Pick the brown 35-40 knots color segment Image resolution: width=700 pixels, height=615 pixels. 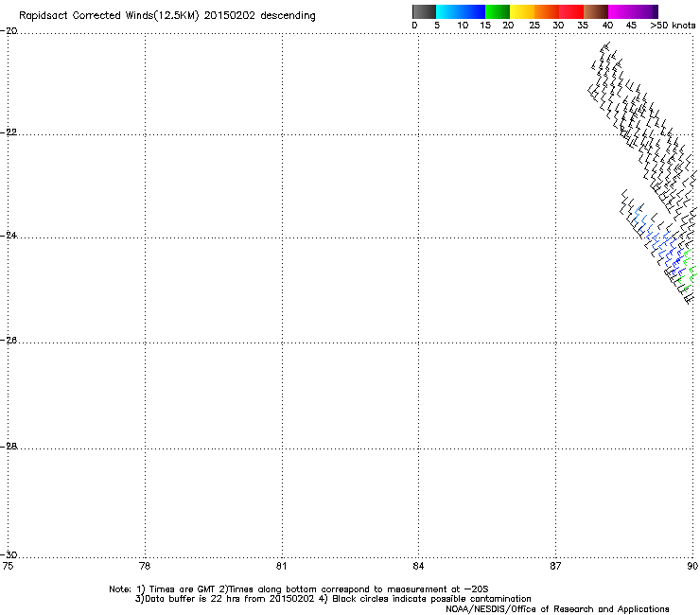point(596,11)
